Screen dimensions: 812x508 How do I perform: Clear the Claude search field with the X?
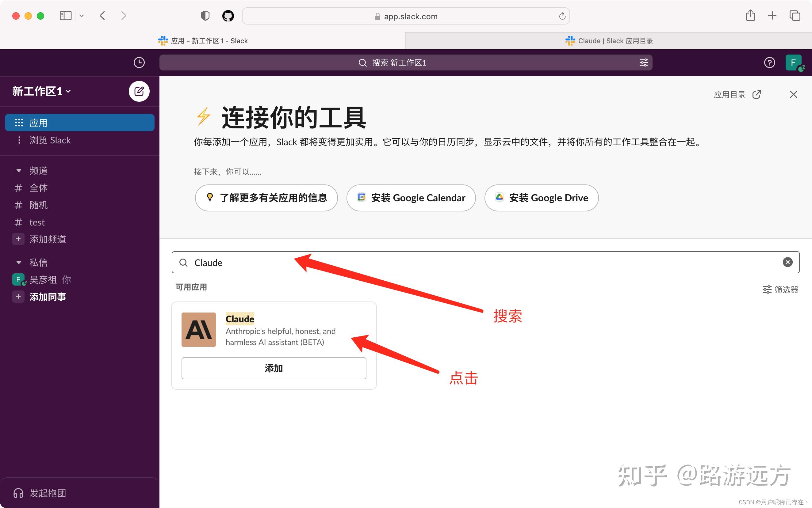pos(787,262)
